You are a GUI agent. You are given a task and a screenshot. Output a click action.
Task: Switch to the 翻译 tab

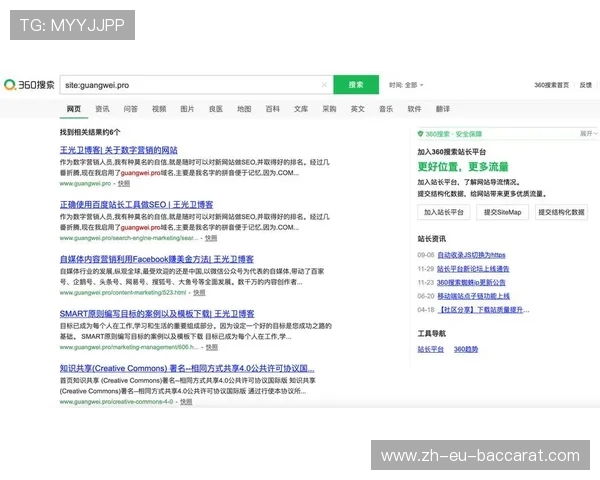pos(443,109)
